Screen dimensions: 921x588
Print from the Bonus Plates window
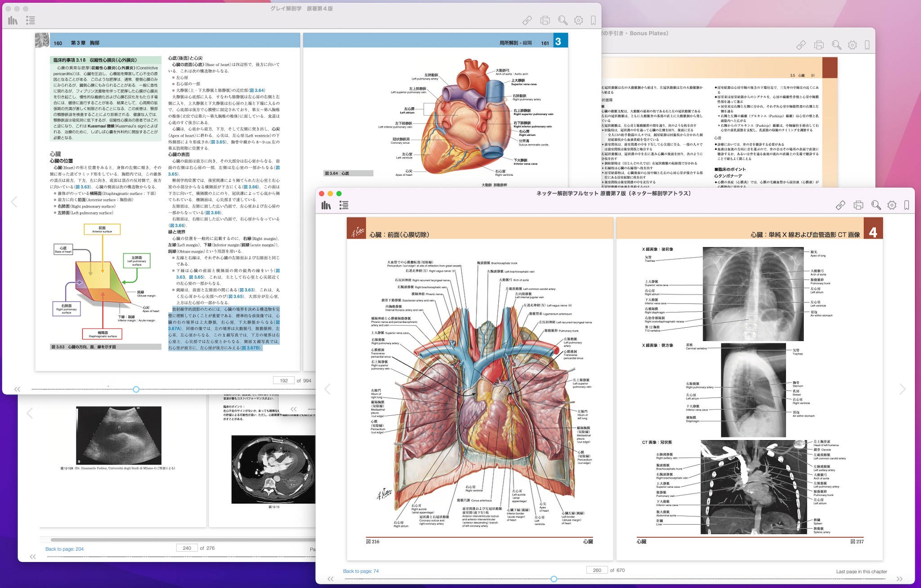819,45
